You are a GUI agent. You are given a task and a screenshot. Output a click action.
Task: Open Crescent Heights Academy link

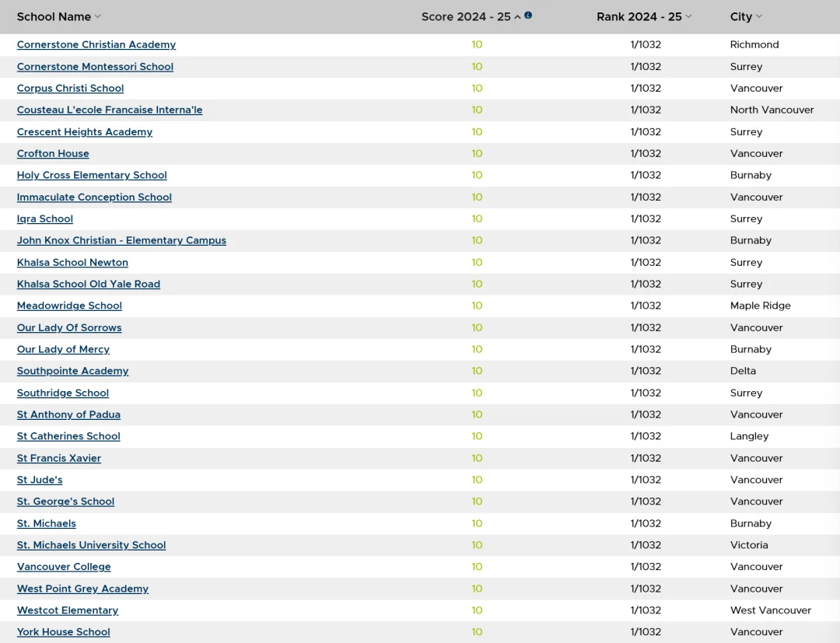point(85,131)
